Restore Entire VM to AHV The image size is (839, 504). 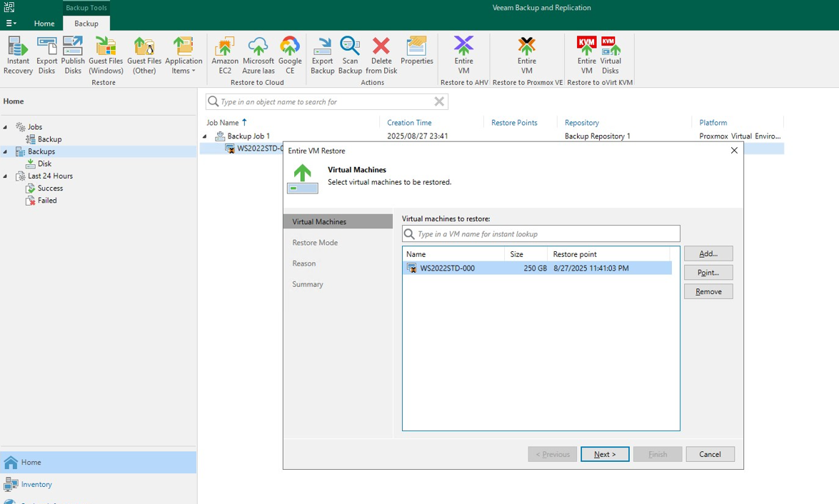pyautogui.click(x=463, y=56)
